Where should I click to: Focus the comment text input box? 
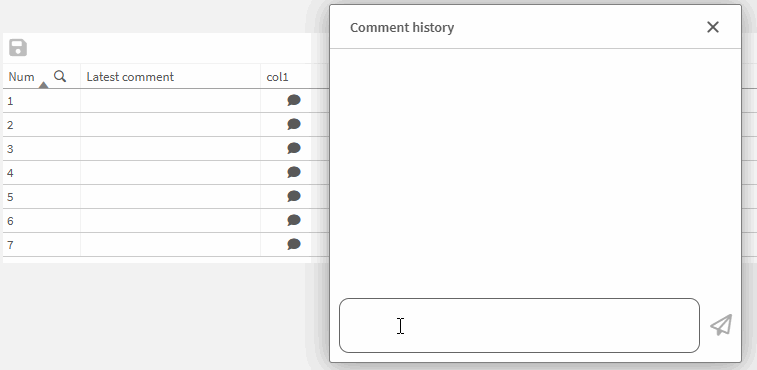(x=519, y=326)
